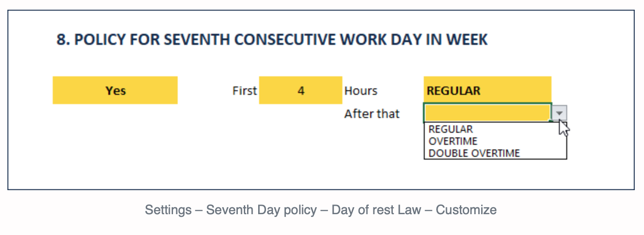Click the First label

tap(245, 91)
